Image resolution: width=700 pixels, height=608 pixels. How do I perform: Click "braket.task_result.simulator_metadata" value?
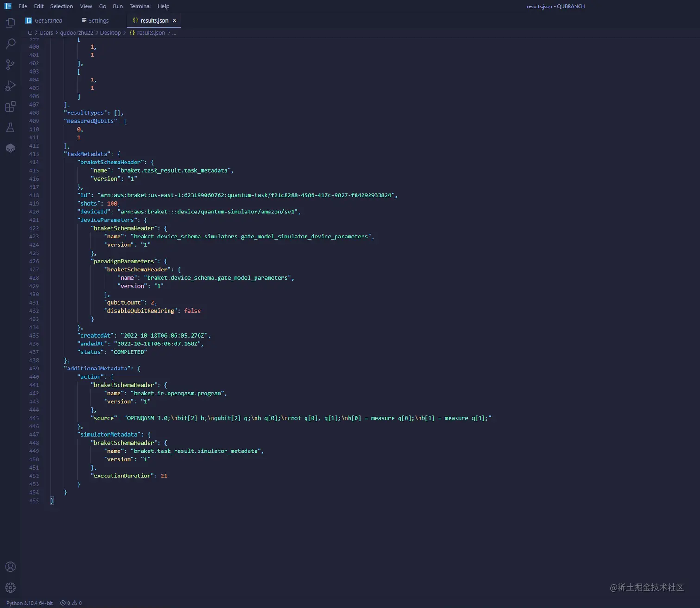coord(196,451)
